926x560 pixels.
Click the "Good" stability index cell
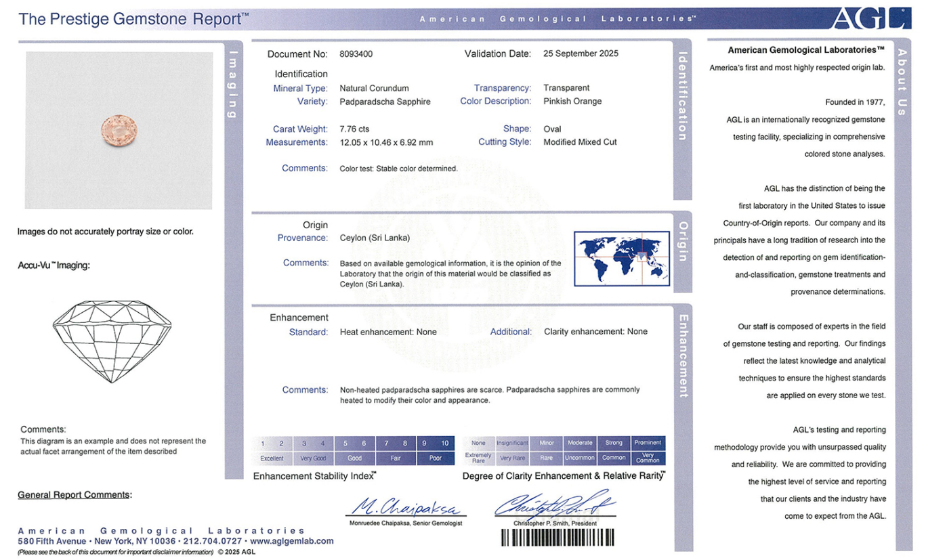[354, 458]
